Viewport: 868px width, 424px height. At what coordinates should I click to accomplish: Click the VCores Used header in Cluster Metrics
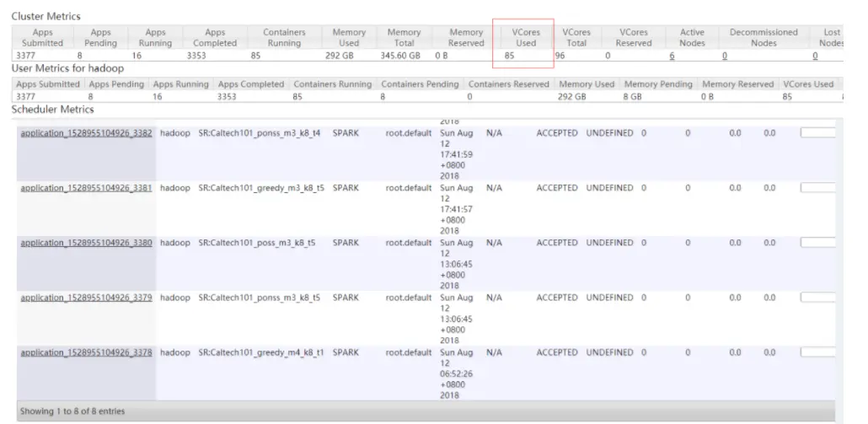point(526,38)
